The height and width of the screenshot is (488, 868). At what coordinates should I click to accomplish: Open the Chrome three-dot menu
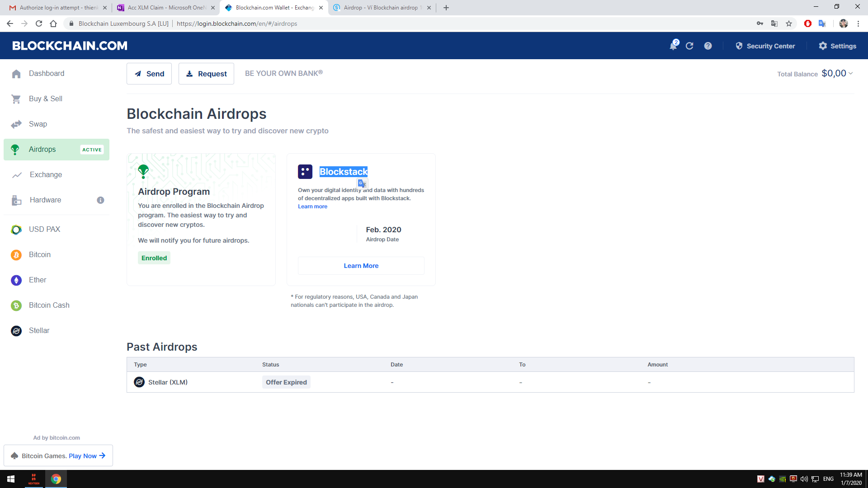(x=858, y=23)
